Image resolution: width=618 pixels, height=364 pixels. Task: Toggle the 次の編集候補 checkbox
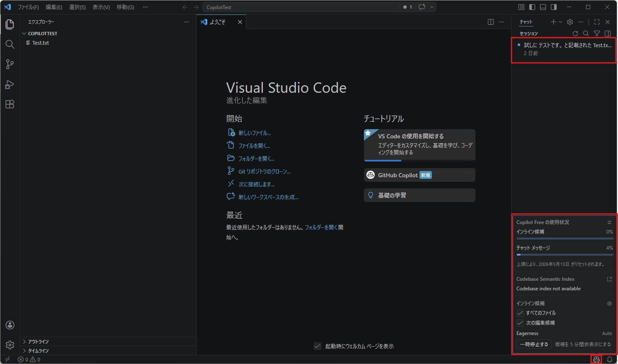click(520, 323)
